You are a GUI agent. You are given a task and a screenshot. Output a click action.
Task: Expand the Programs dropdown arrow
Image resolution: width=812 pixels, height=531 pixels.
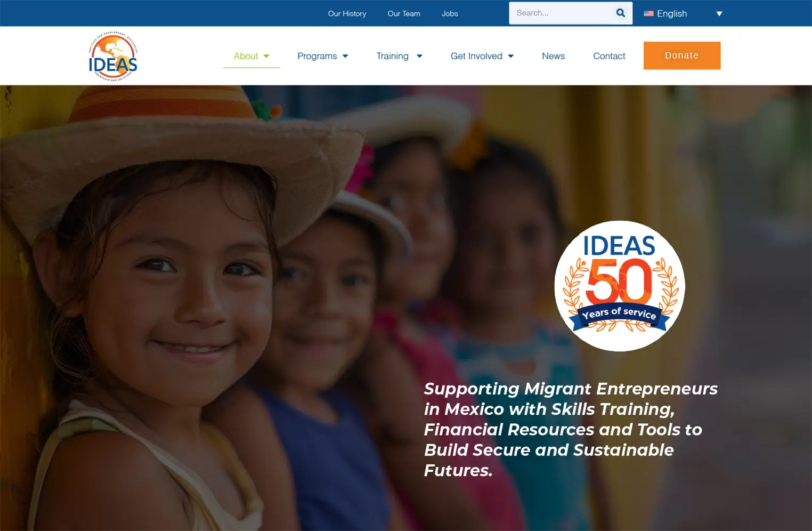[x=345, y=56]
